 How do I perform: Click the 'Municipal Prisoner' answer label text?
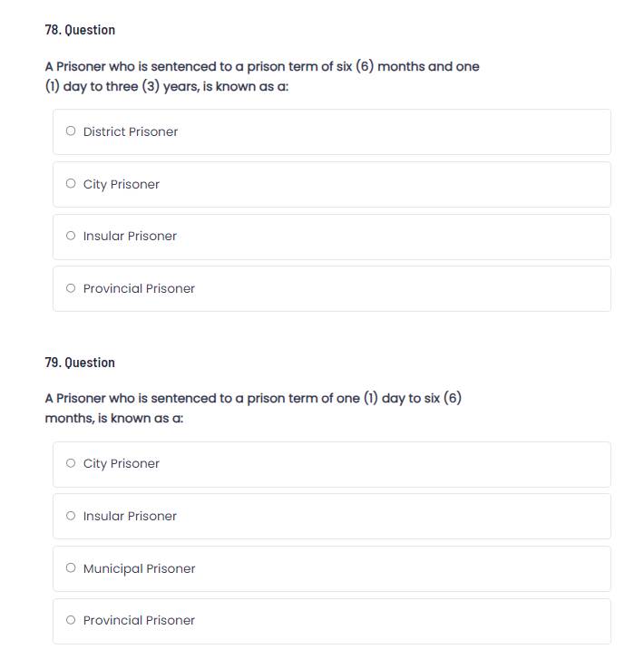tap(139, 568)
